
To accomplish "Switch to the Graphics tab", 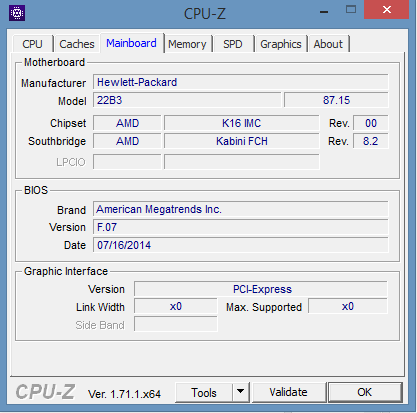I will 281,44.
